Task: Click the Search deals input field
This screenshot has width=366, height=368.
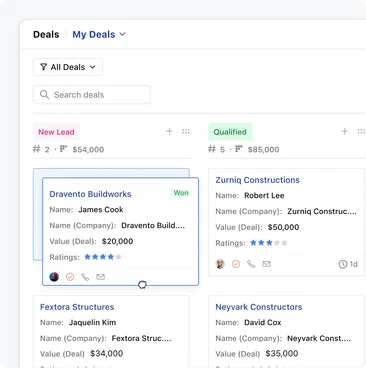Action: pos(92,95)
